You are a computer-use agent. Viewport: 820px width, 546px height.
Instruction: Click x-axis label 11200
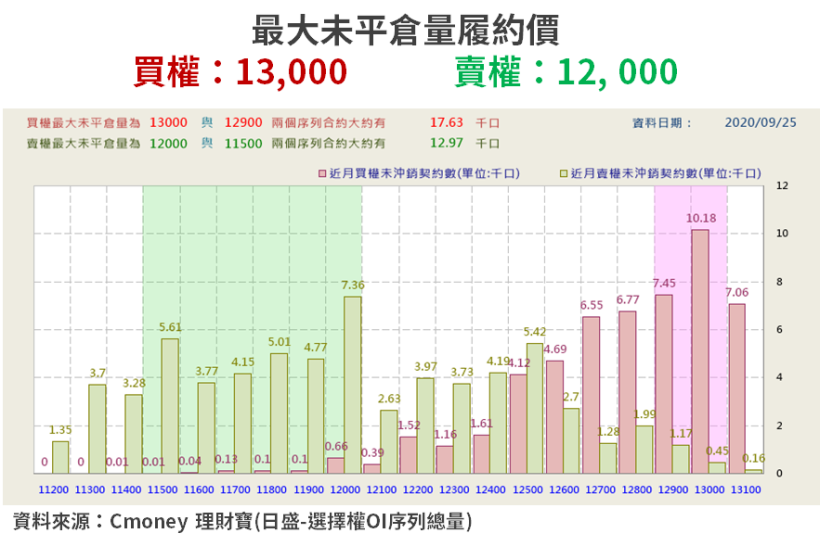click(53, 490)
